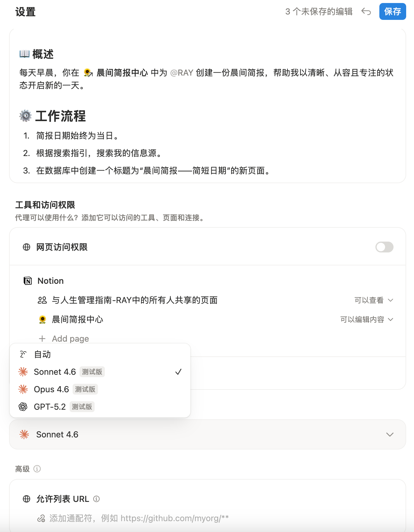
Task: Toggle the 网页访问权限 switch
Action: coord(384,247)
